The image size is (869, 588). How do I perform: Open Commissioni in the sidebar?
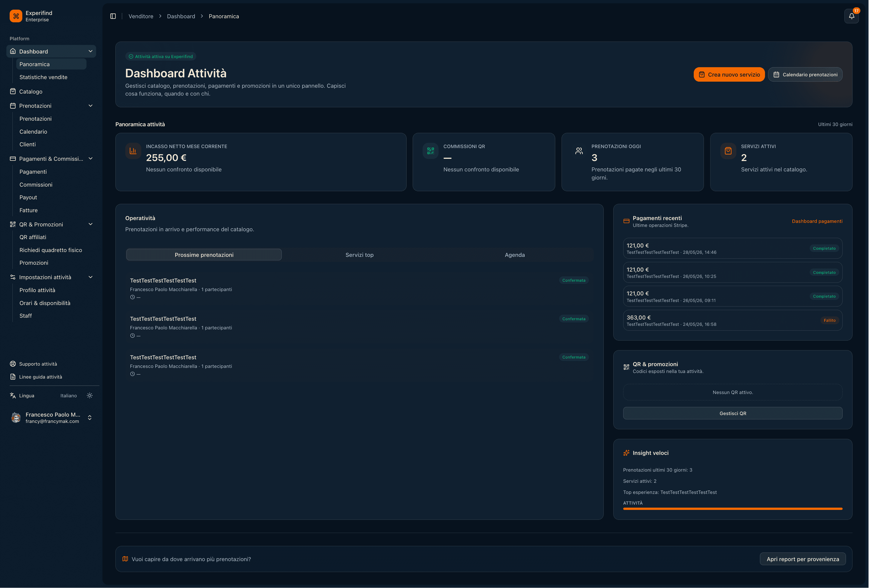(51, 185)
